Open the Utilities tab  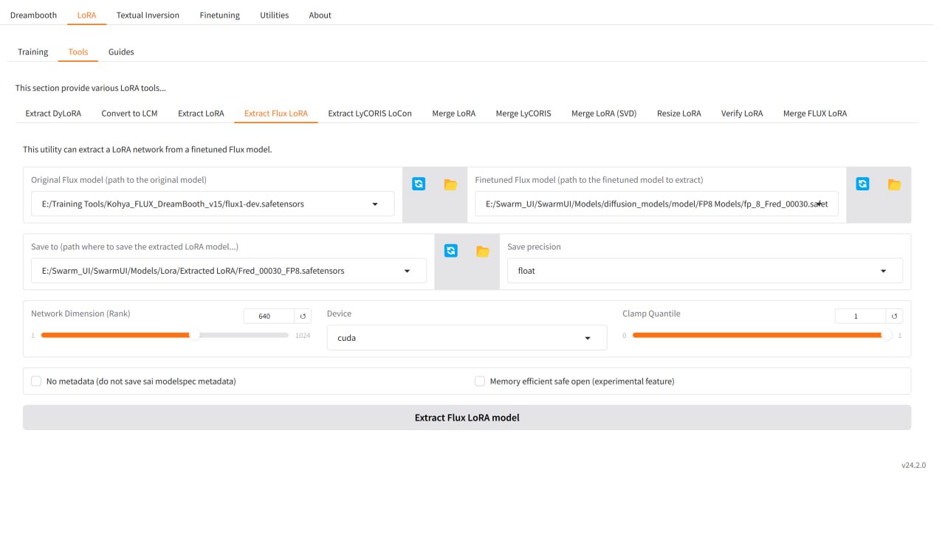[274, 15]
